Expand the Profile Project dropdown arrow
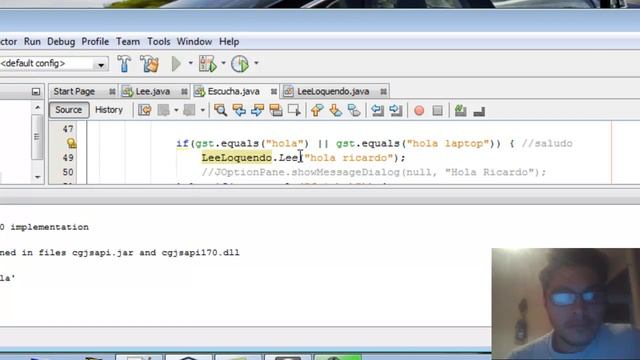 (x=256, y=63)
